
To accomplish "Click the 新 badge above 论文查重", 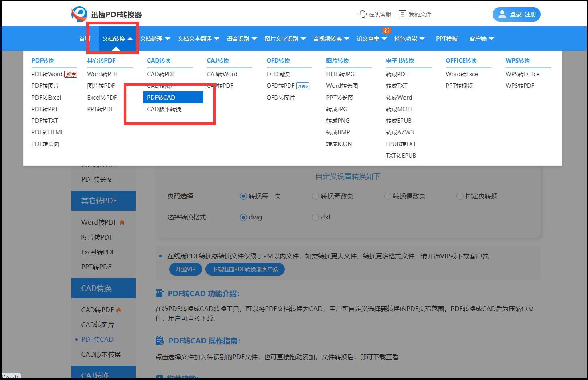I will coord(385,30).
